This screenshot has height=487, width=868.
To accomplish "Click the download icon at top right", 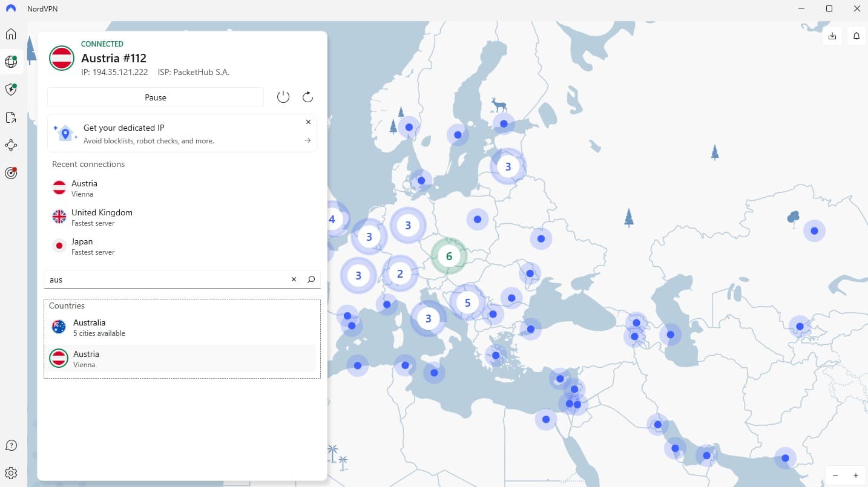I will pyautogui.click(x=832, y=36).
